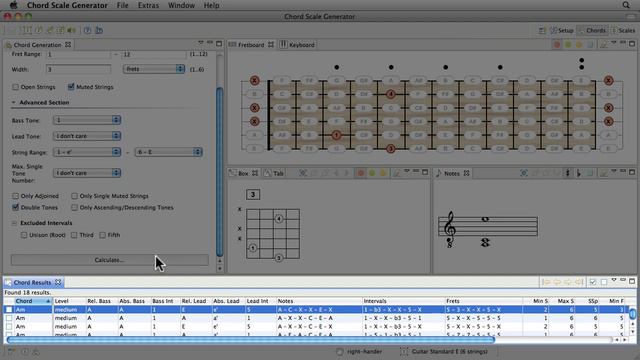Toggle the Double Tones checkbox

(x=16, y=207)
